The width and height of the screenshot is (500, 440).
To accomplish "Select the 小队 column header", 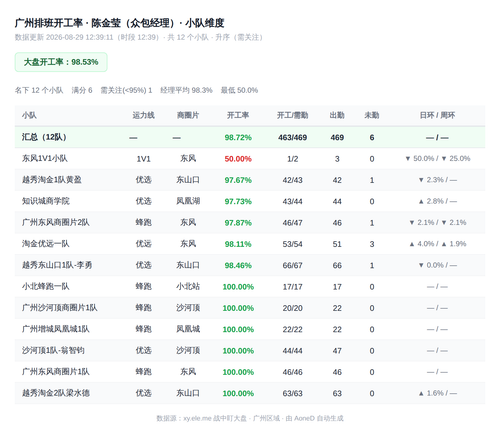I will (x=29, y=115).
